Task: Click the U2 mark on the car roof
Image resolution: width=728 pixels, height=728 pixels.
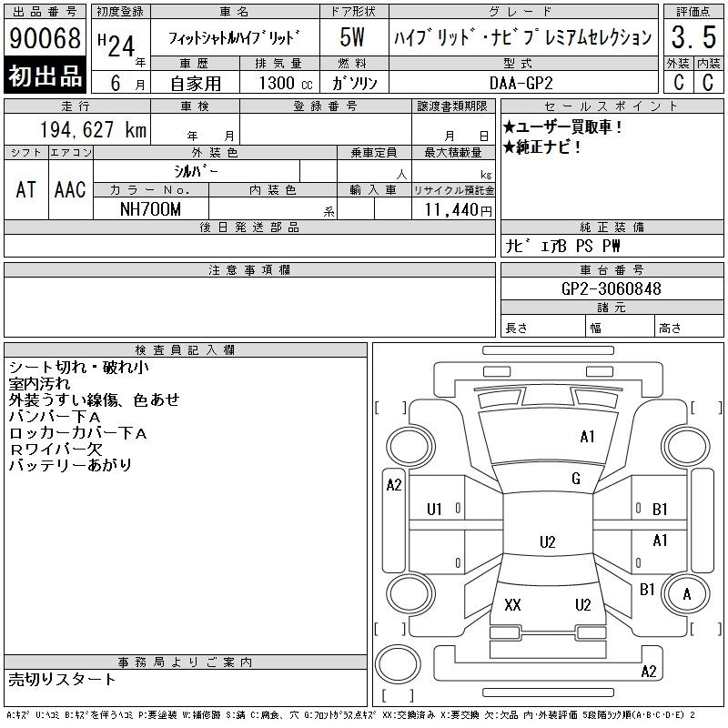Action: [547, 542]
